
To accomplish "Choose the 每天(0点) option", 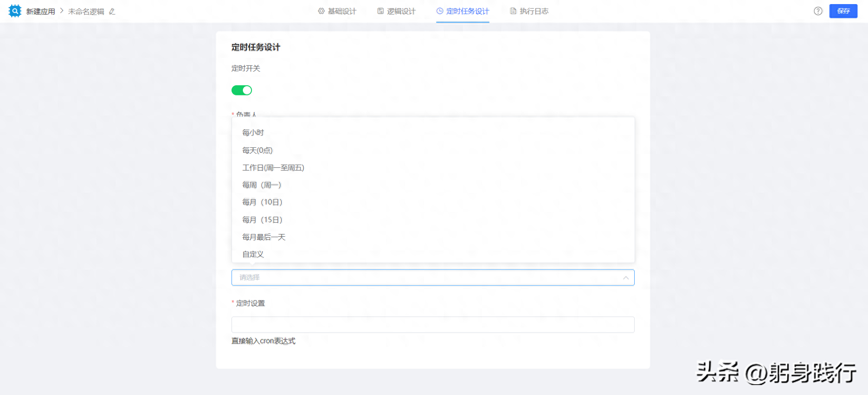I will [257, 151].
